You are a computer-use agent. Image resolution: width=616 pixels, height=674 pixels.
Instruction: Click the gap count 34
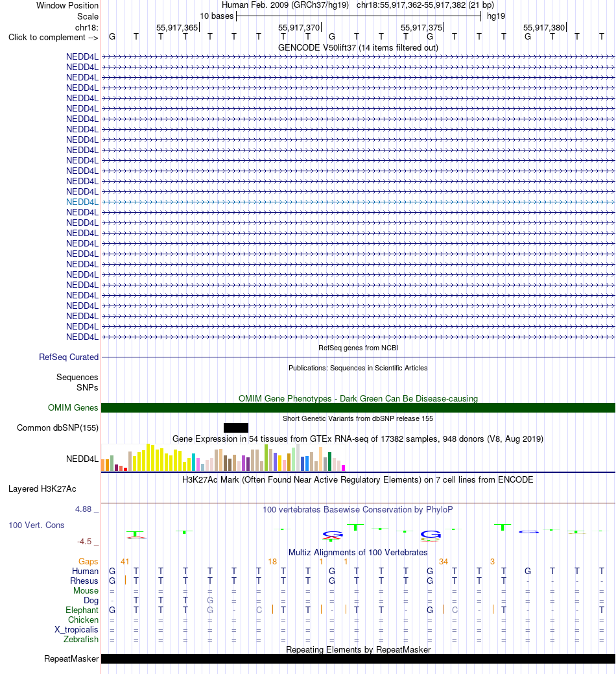click(444, 561)
